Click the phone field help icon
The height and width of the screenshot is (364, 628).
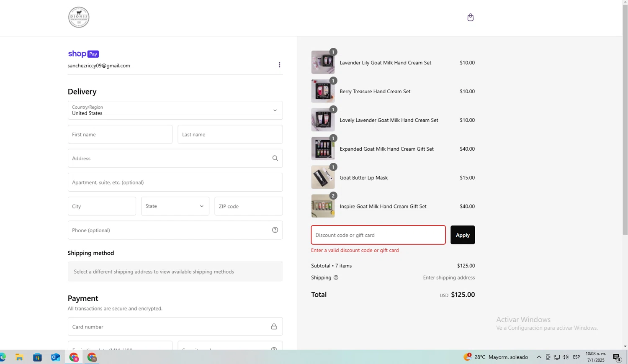275,230
